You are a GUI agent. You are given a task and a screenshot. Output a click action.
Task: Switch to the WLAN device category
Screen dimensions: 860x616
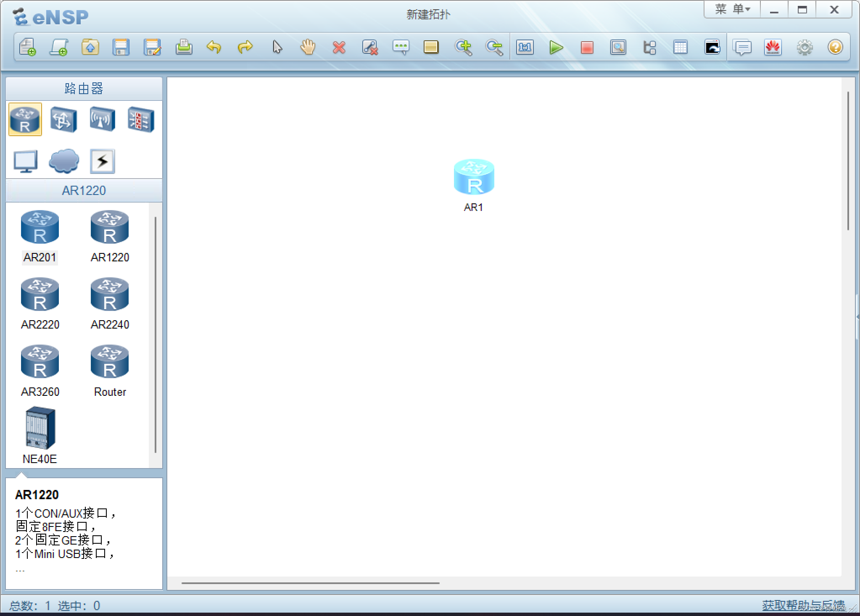pos(102,119)
